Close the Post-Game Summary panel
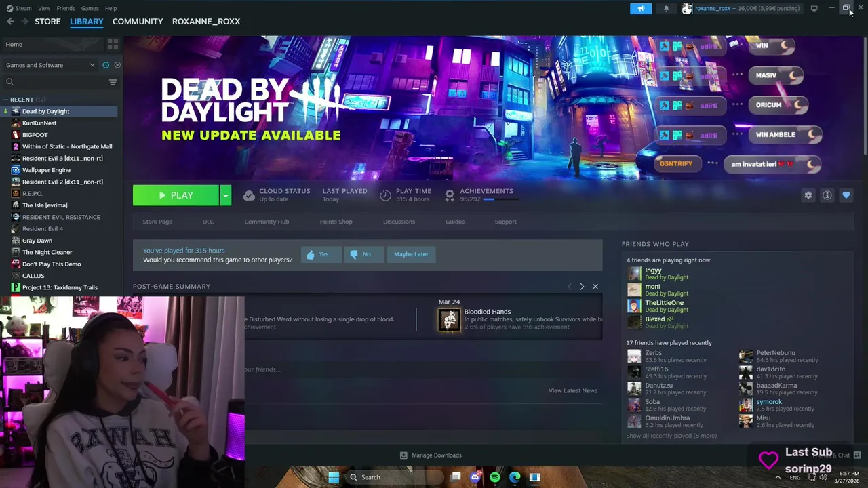The width and height of the screenshot is (868, 488). tap(595, 287)
